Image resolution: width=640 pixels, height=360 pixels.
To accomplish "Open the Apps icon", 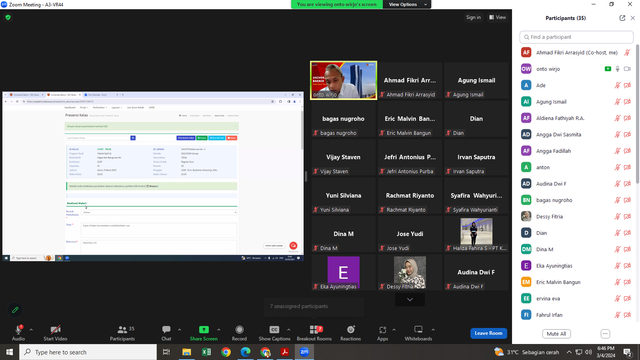I will [382, 329].
